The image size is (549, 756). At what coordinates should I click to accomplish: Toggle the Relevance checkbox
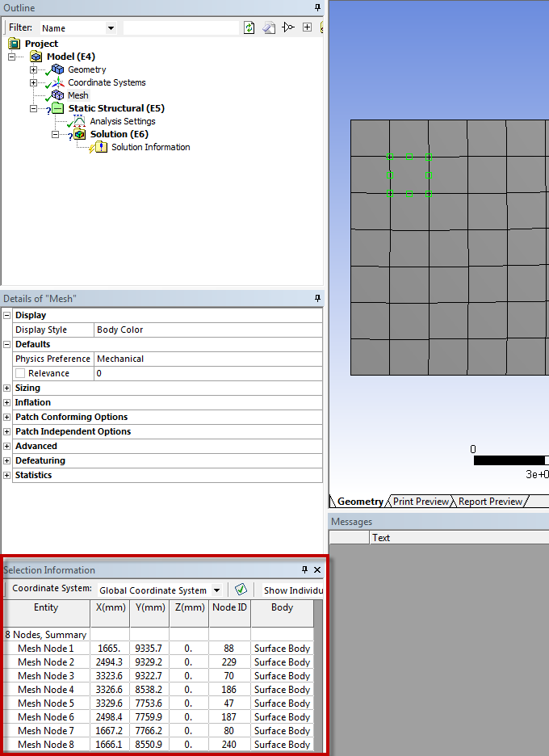point(19,373)
